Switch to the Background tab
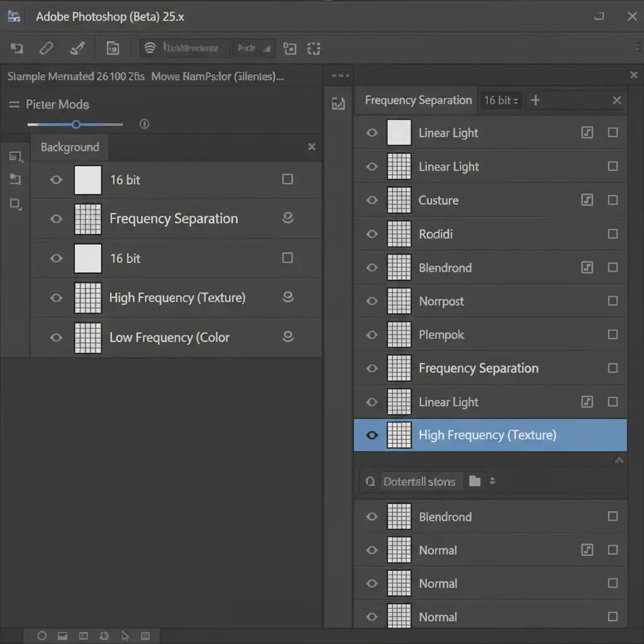Image resolution: width=644 pixels, height=644 pixels. (70, 147)
